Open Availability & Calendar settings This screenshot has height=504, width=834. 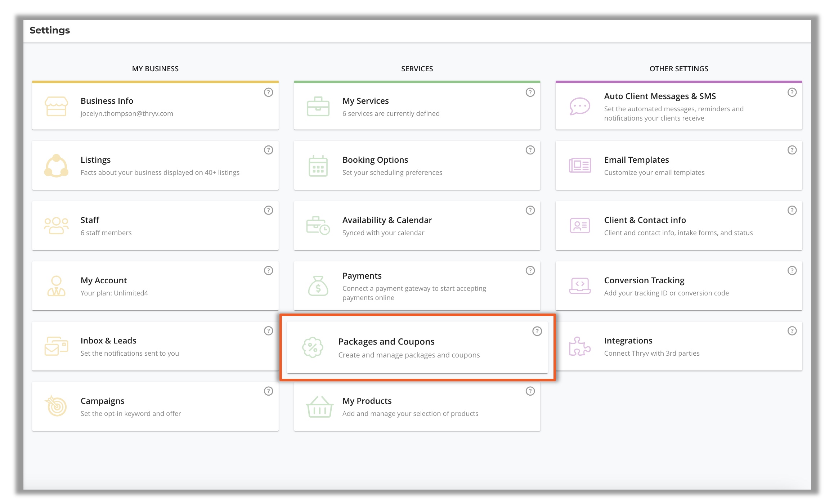tap(417, 226)
